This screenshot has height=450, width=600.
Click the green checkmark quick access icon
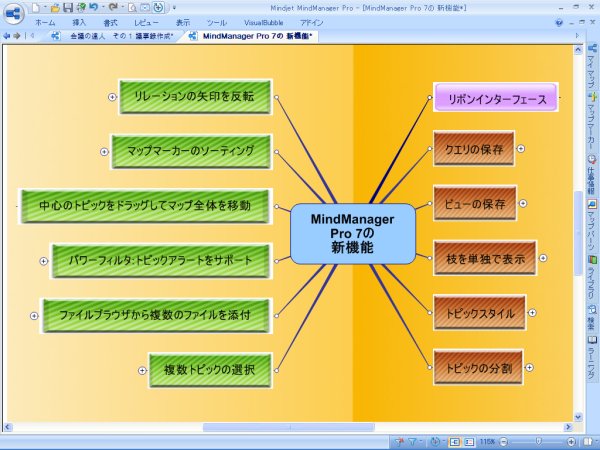(81, 7)
